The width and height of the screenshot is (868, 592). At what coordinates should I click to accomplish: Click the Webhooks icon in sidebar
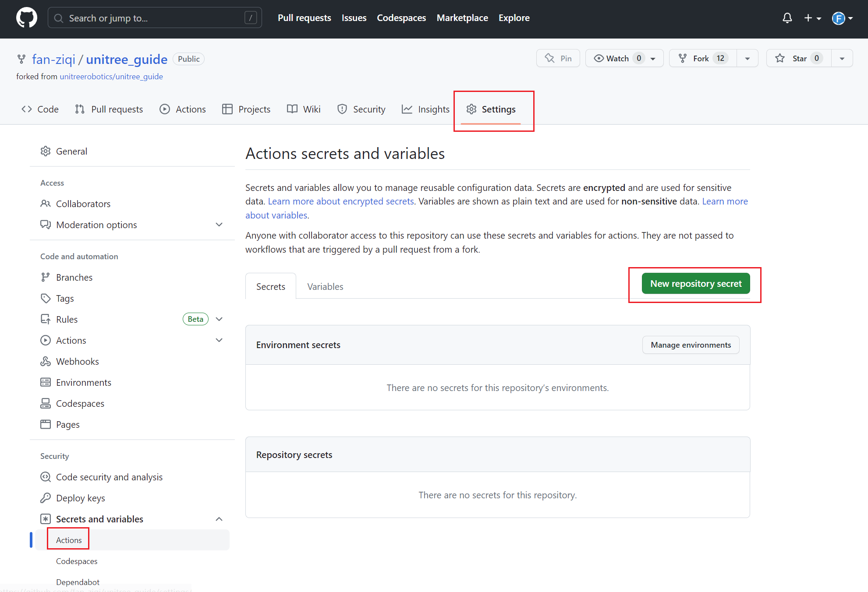[46, 361]
